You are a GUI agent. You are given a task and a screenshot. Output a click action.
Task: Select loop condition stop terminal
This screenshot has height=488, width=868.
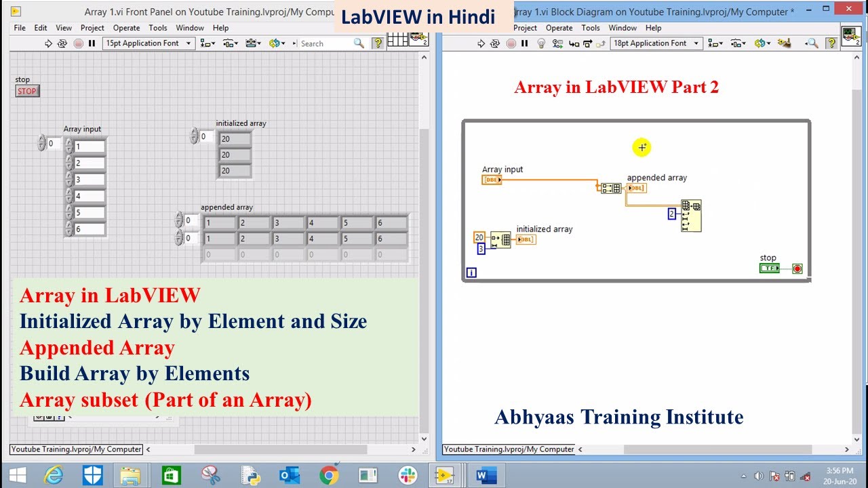pyautogui.click(x=797, y=269)
